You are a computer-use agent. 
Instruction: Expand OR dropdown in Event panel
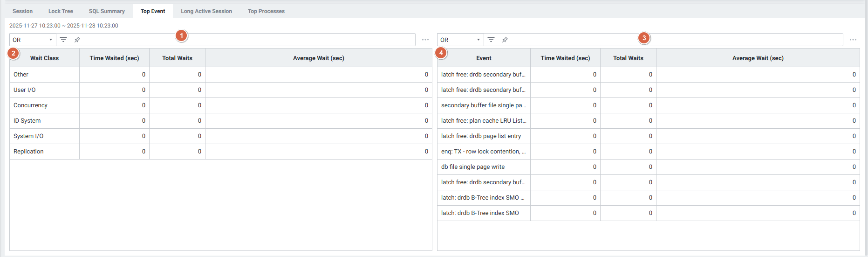(460, 40)
